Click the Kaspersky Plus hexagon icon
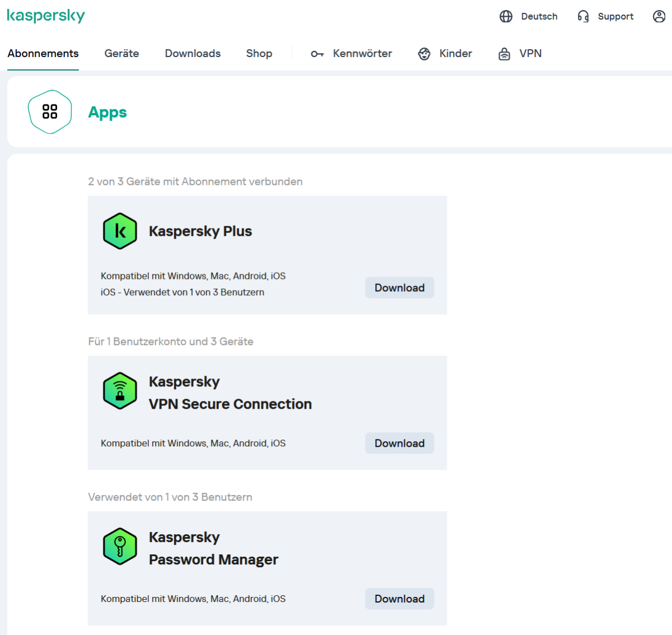The width and height of the screenshot is (672, 635). (120, 231)
